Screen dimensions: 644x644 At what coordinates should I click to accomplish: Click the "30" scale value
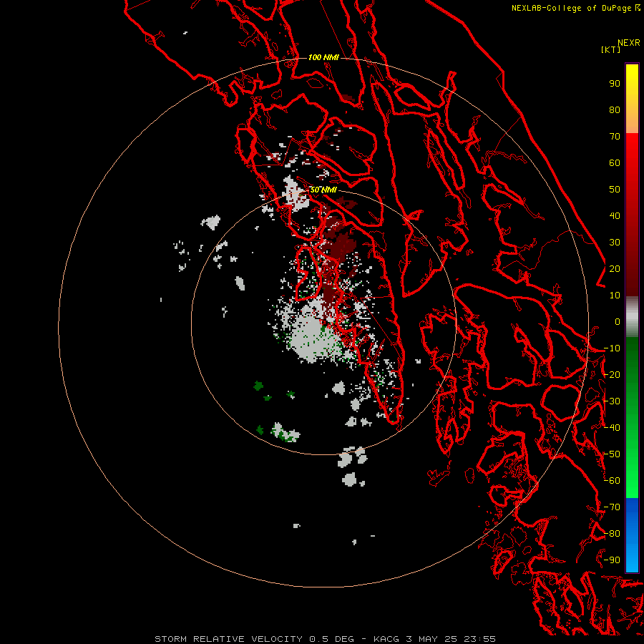point(615,243)
